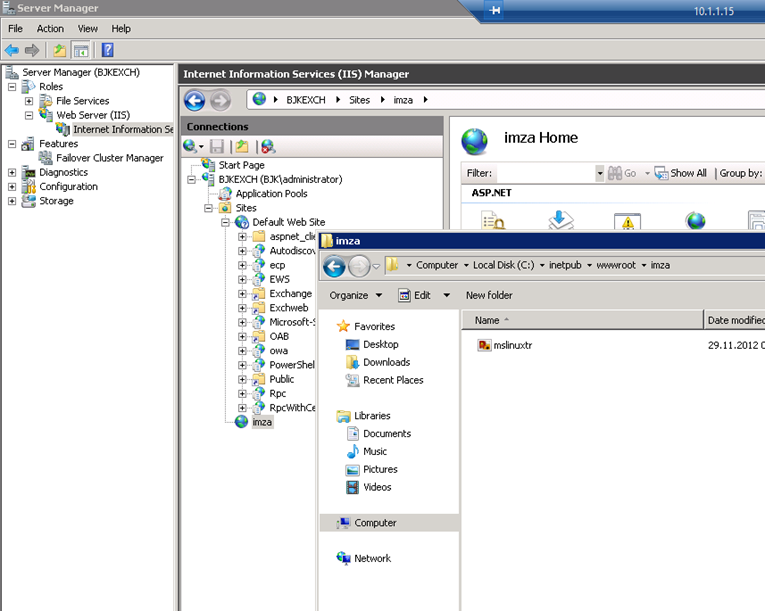Click ASP.NET globe feature icon
The width and height of the screenshot is (765, 611).
click(x=696, y=221)
